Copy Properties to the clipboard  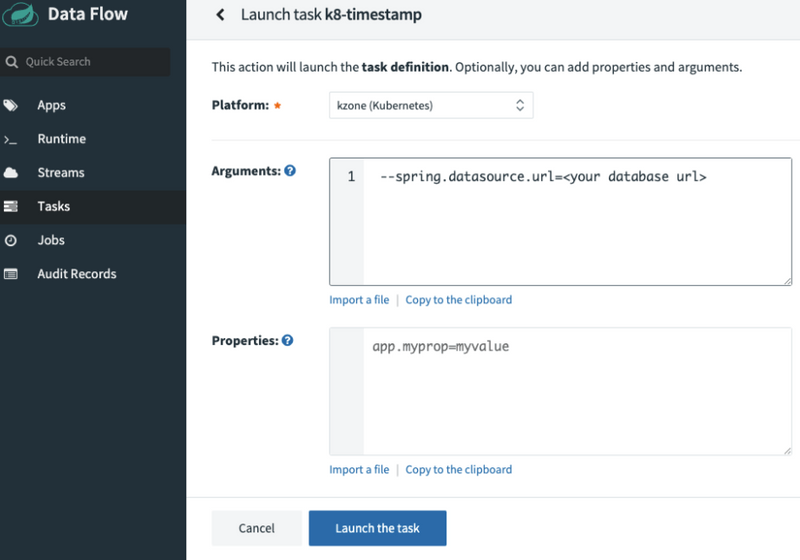click(x=459, y=470)
